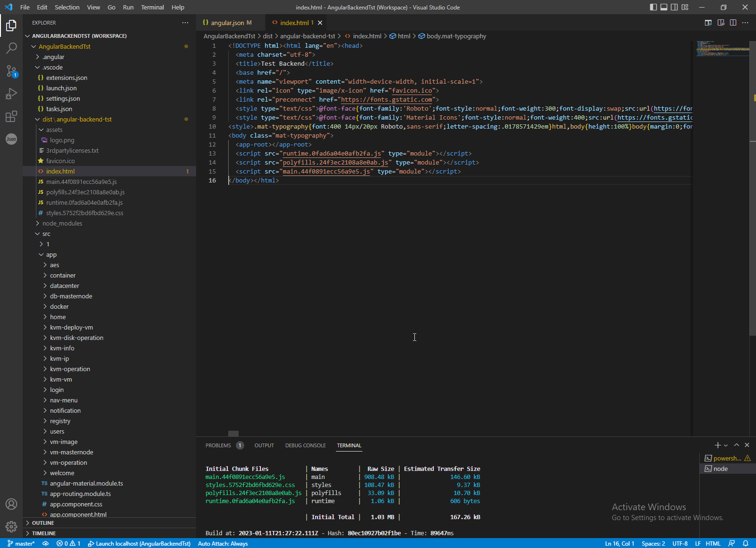This screenshot has height=548, width=756.
Task: Toggle Auto Attach setting in status bar
Action: pyautogui.click(x=223, y=543)
